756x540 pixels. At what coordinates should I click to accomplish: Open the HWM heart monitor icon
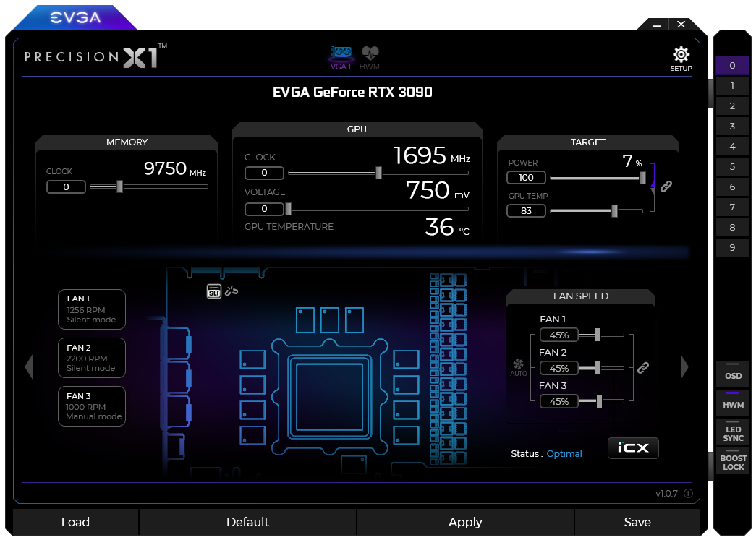click(370, 58)
